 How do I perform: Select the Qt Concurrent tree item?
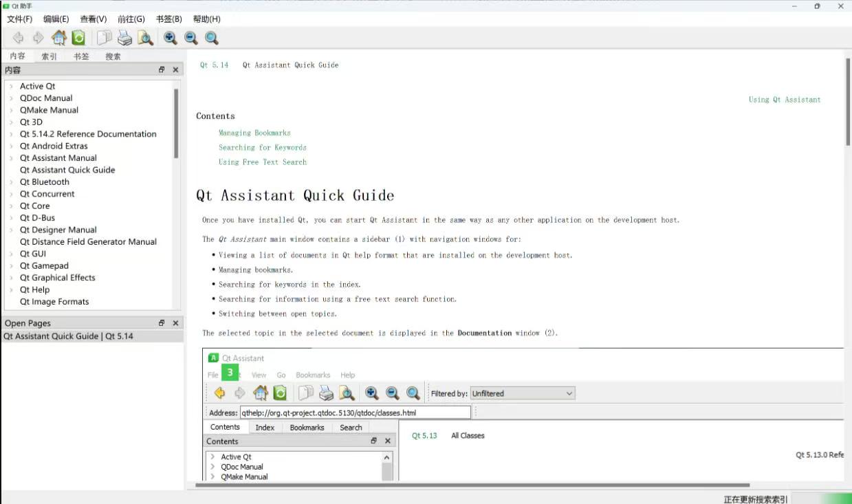click(x=47, y=194)
